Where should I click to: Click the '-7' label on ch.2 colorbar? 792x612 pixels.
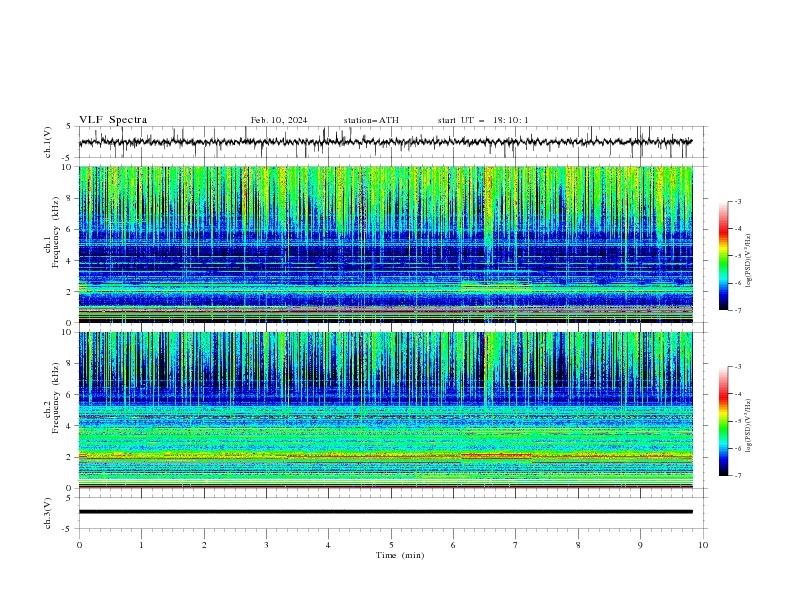[737, 476]
